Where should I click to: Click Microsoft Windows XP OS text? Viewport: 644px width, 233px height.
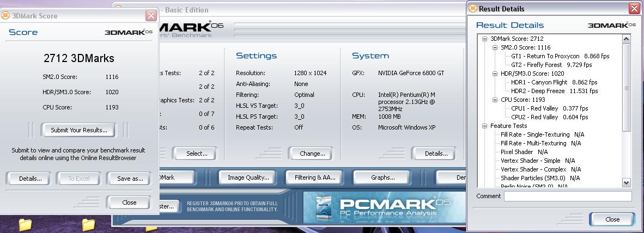tap(406, 127)
